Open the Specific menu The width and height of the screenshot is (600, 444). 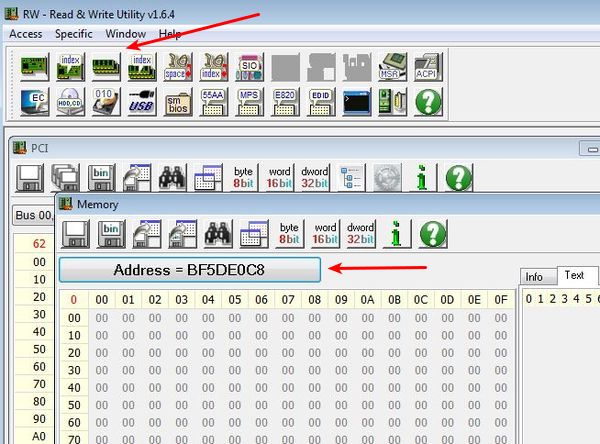(x=73, y=34)
